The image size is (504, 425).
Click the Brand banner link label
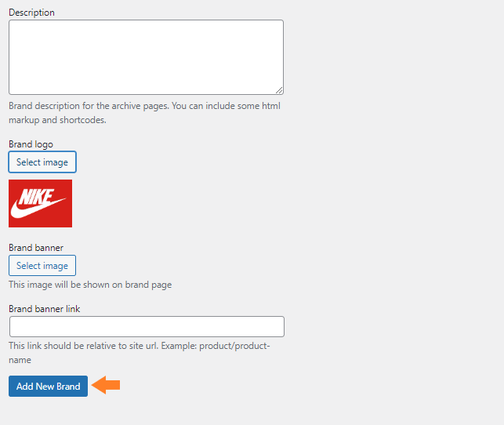45,309
